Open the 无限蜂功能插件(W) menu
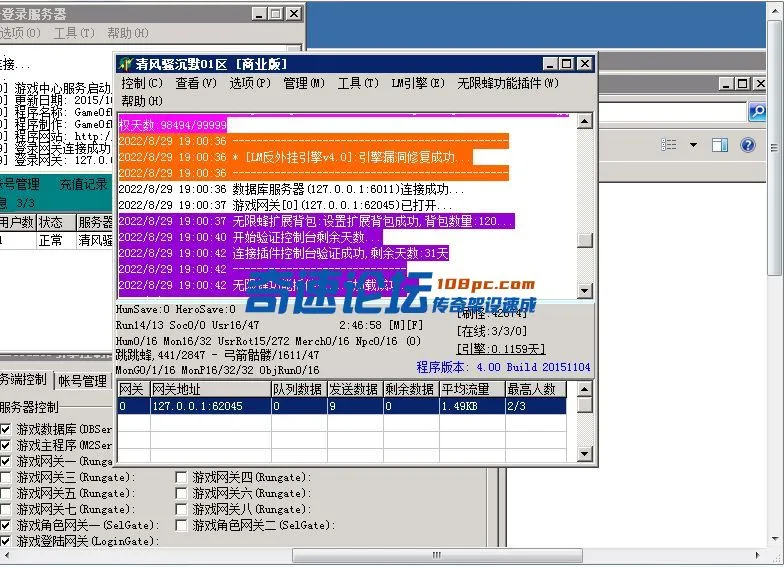This screenshot has height=567, width=784. pyautogui.click(x=508, y=83)
